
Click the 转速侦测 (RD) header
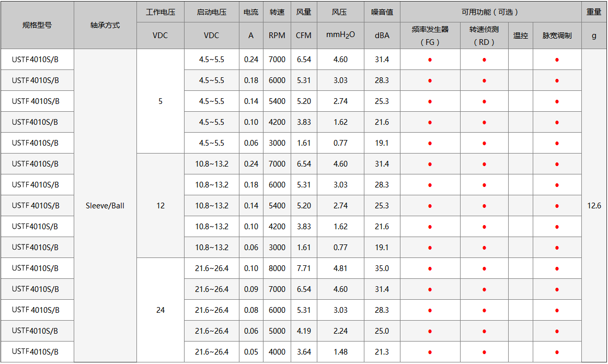pos(484,36)
